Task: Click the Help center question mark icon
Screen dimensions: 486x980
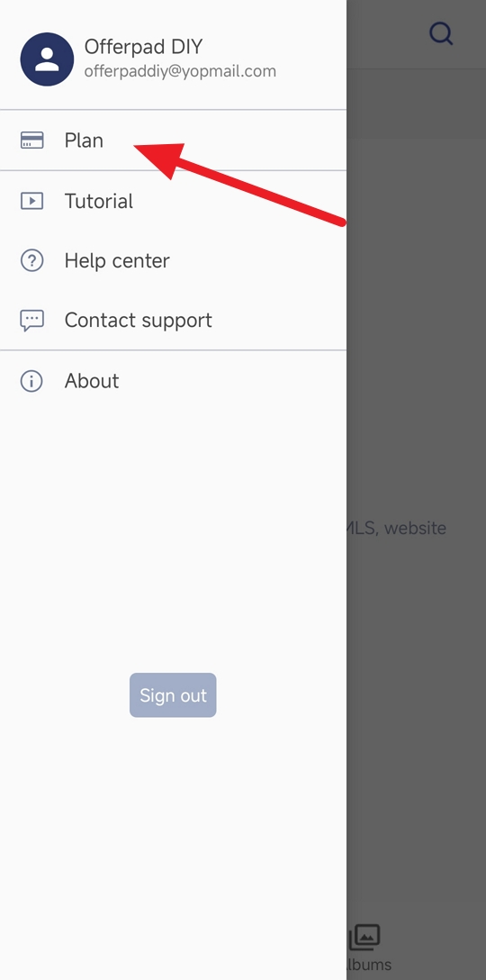Action: [x=31, y=260]
